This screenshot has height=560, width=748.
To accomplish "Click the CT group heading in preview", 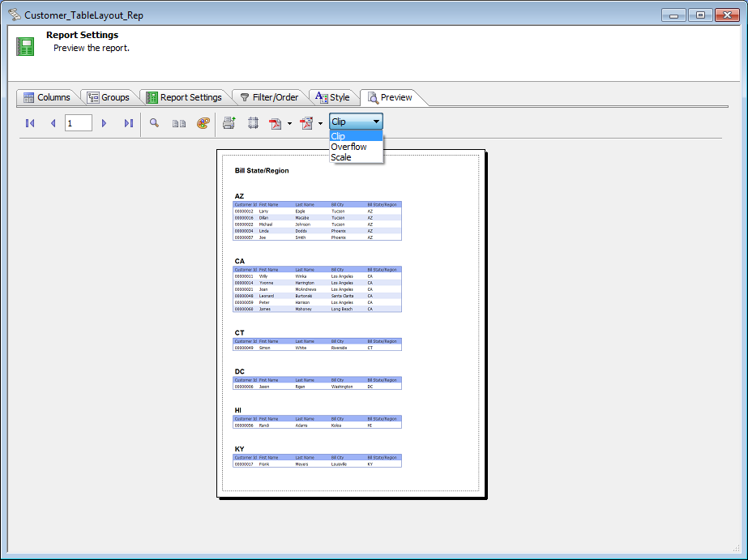I will point(240,332).
